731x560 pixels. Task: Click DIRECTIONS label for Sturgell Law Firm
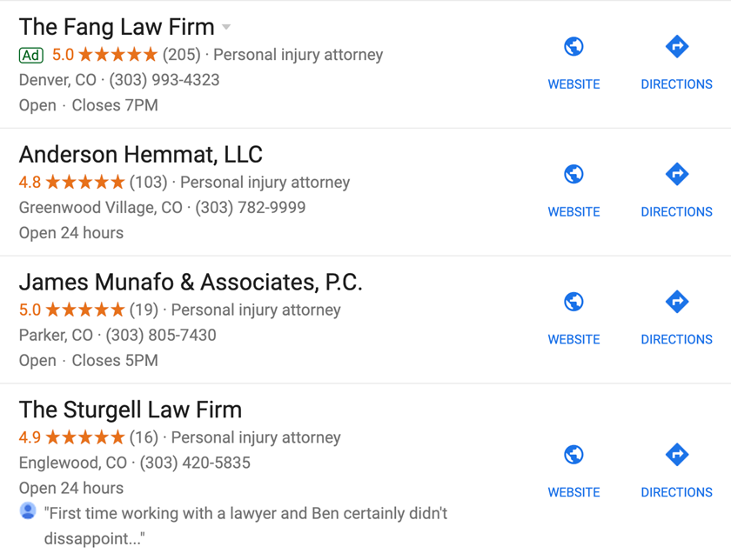[x=676, y=492]
